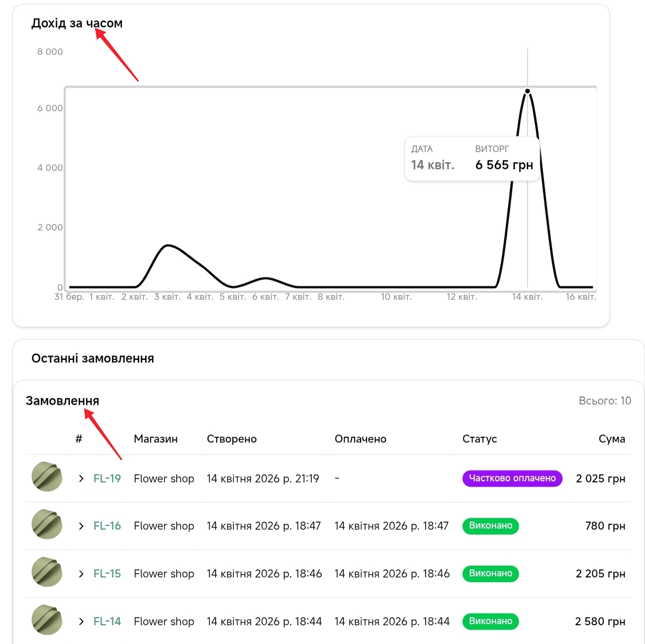Click the FL-15 shop avatar thumbnail

[x=47, y=572]
